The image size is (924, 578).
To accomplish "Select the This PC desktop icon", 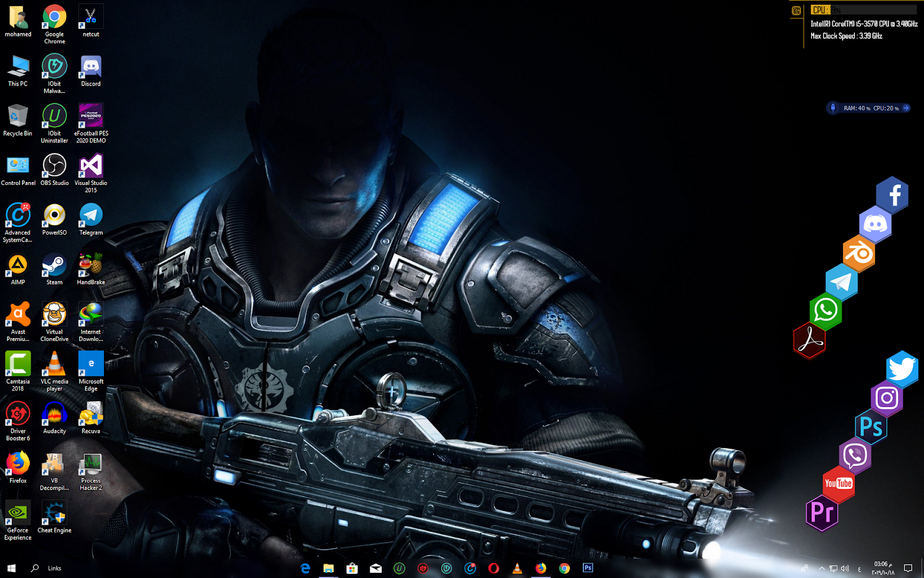I will click(x=18, y=71).
